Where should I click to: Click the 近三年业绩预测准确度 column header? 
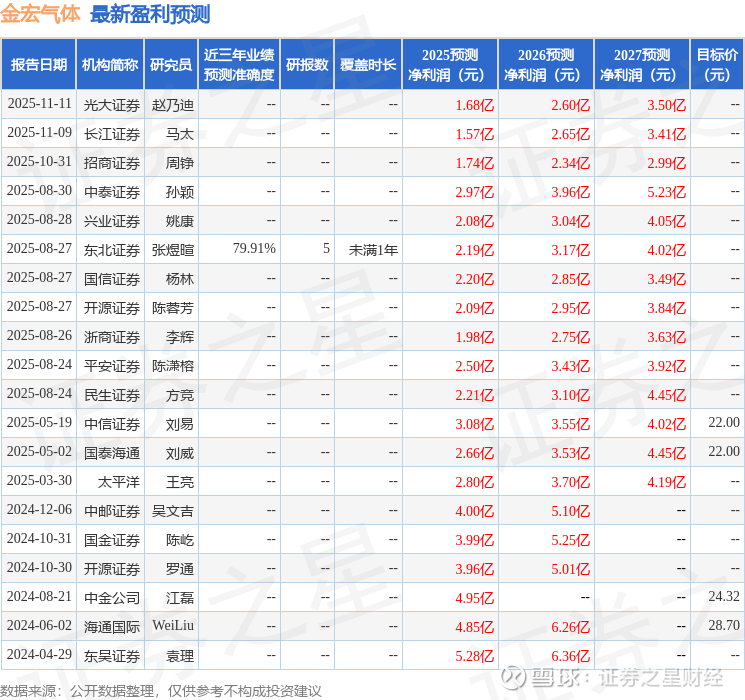click(x=239, y=65)
